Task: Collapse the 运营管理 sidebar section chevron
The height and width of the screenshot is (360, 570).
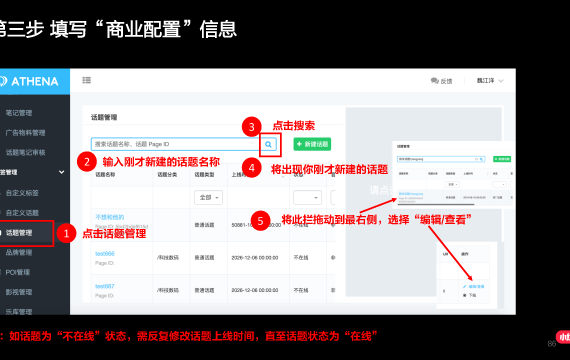Action: point(61,172)
